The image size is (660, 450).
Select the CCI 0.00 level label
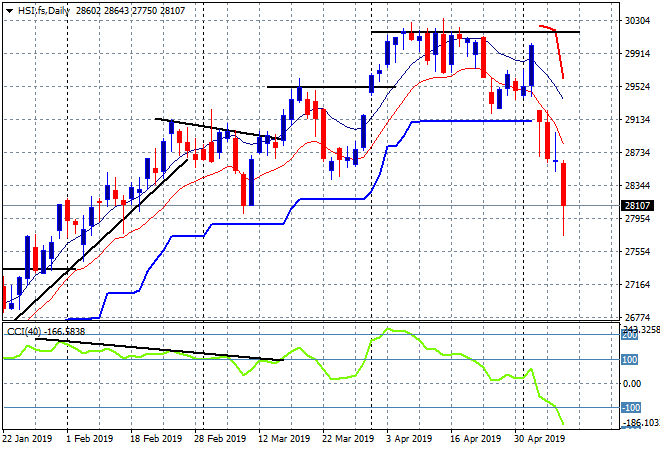coord(632,383)
